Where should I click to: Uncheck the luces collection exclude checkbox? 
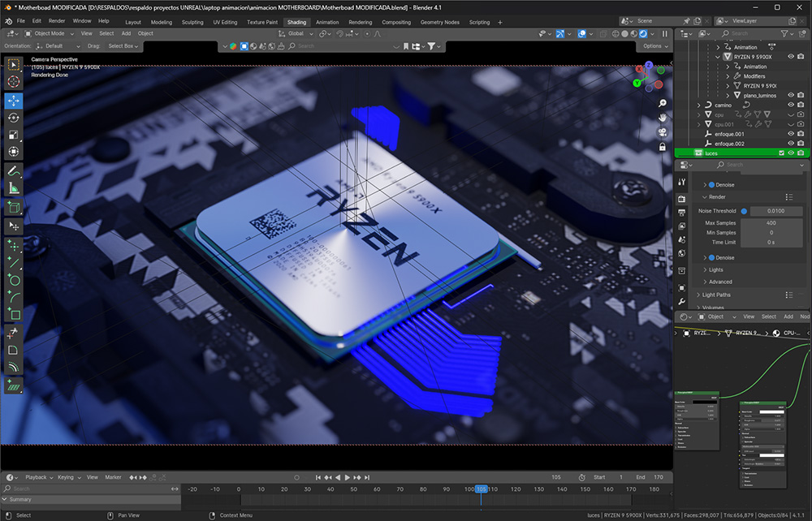click(781, 153)
